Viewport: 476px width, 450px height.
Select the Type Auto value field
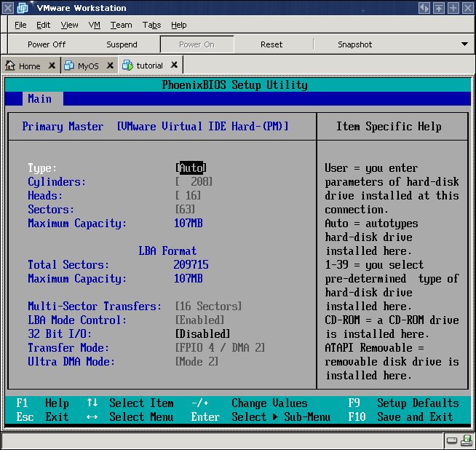(191, 168)
